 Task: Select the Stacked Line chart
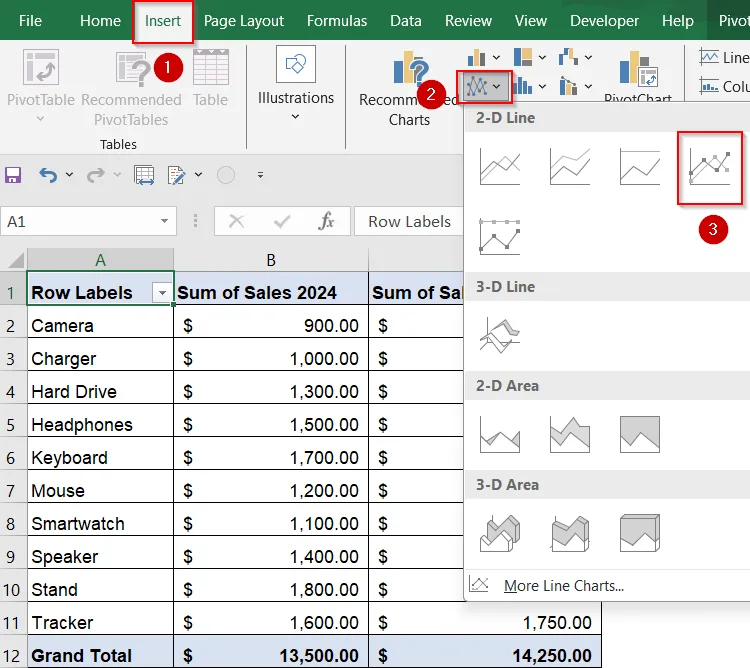tap(570, 166)
